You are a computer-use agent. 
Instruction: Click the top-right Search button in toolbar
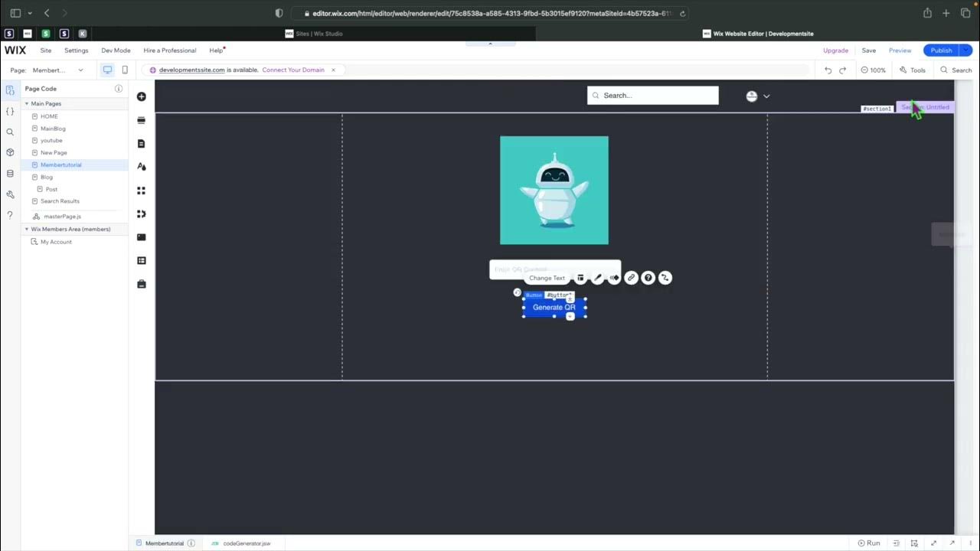(956, 70)
